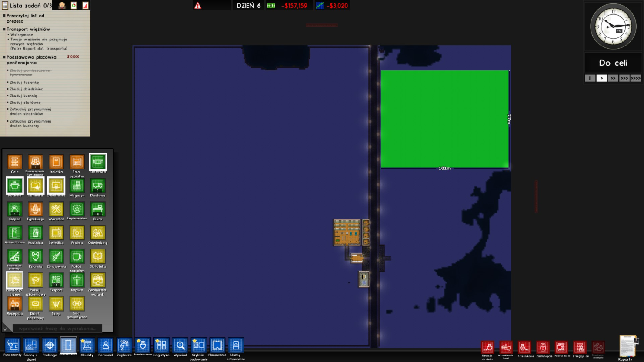Open the Szybkie budowanie menu
The height and width of the screenshot is (362, 644).
198,345
